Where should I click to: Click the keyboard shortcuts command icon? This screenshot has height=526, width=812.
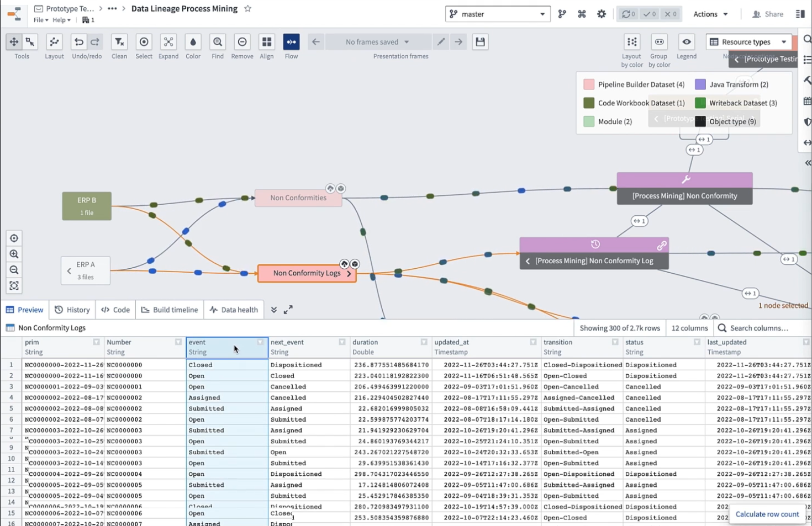point(582,14)
